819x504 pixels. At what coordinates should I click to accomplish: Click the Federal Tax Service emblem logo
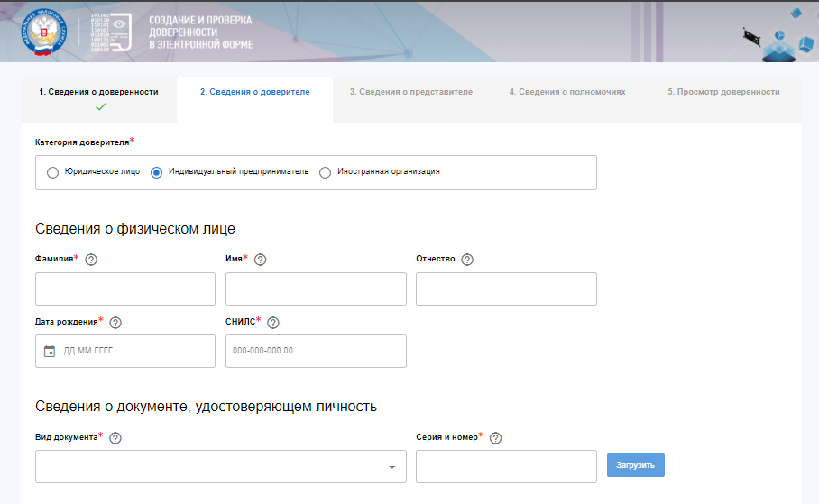click(44, 32)
